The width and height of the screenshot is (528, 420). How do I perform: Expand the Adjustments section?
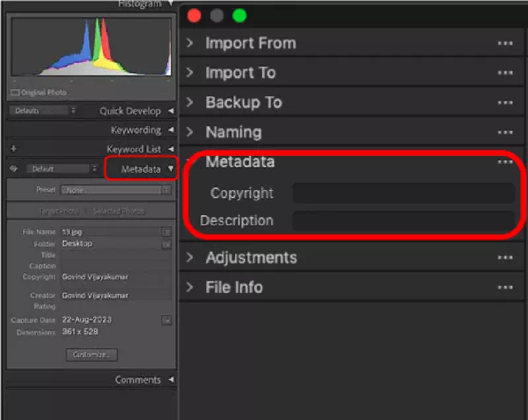point(190,258)
